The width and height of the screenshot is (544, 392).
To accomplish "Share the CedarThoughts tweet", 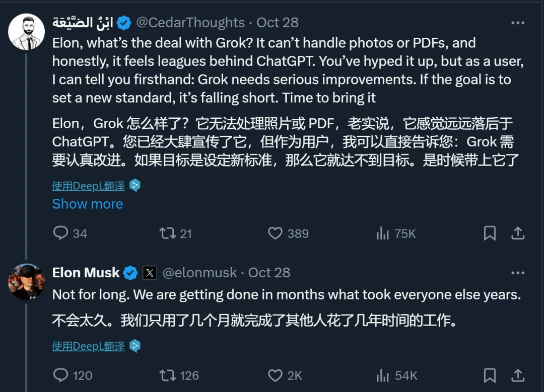I will pos(518,233).
